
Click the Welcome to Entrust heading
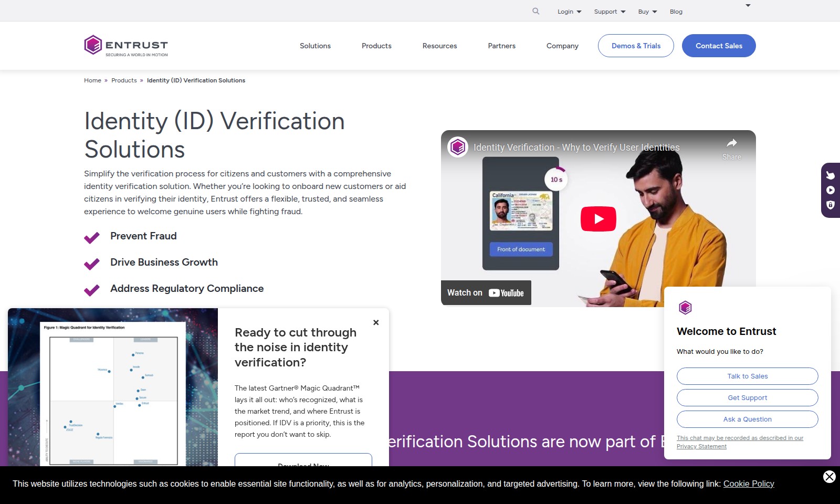tap(726, 331)
